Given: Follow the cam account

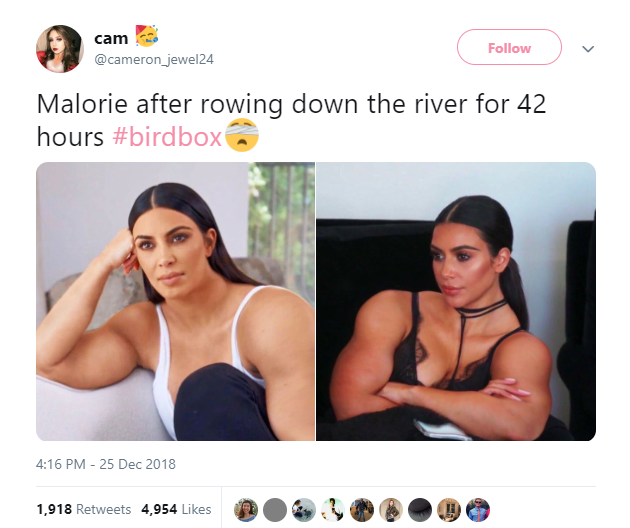Looking at the screenshot, I should click(509, 47).
